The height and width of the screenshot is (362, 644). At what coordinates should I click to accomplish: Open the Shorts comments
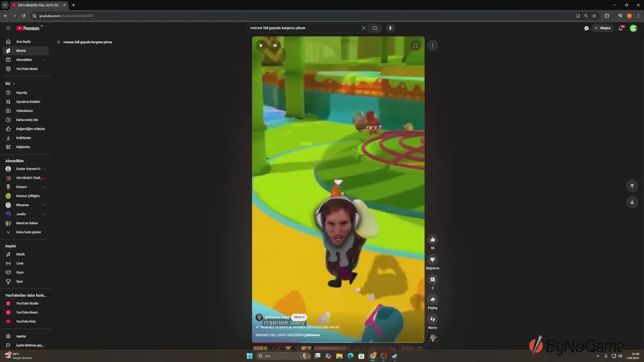(432, 280)
